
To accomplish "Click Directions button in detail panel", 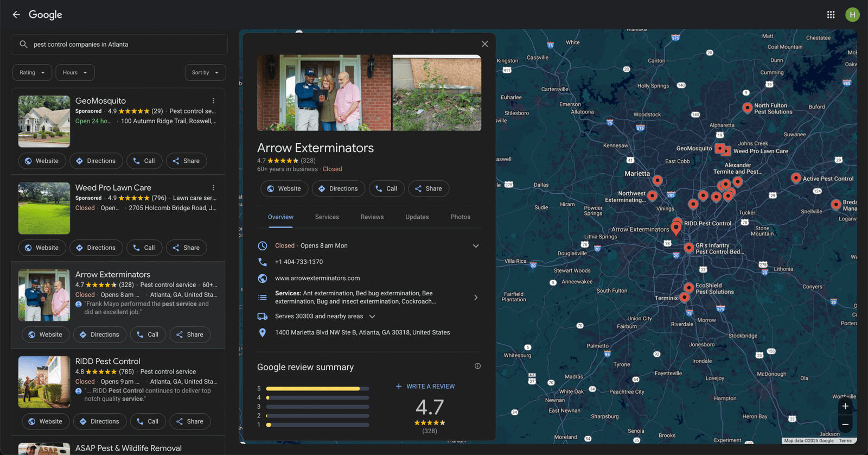I will 339,189.
